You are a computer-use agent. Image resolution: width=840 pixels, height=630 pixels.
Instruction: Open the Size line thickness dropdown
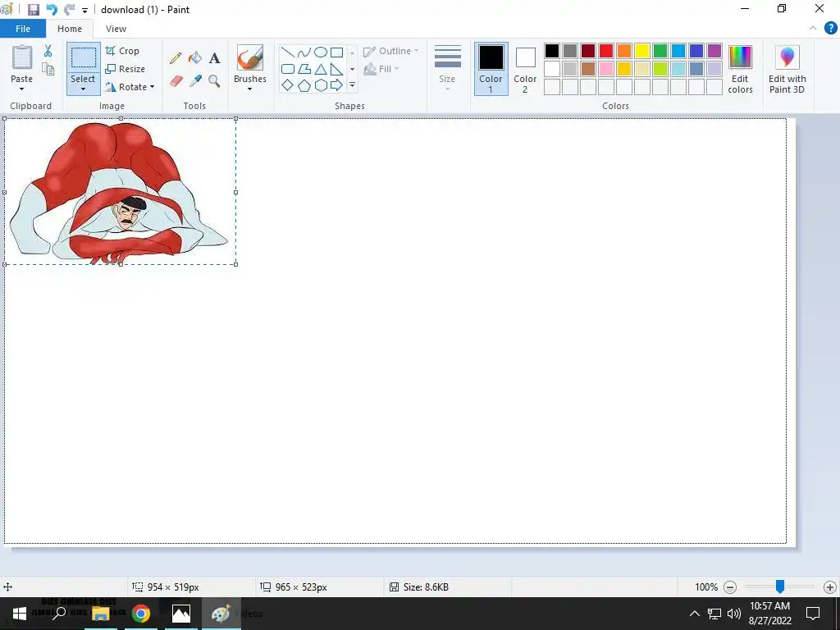[x=447, y=69]
